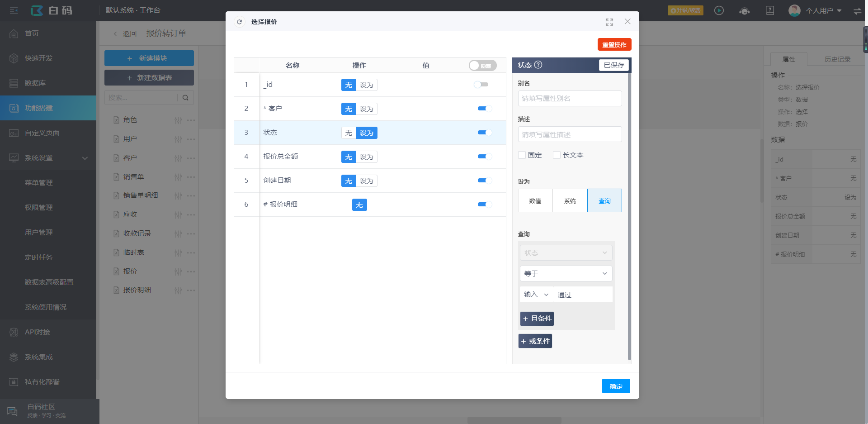Click the 确定 button
868x424 pixels.
616,386
